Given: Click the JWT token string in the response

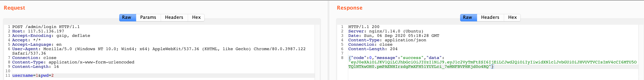Looking at the screenshot, I should 492,62.
